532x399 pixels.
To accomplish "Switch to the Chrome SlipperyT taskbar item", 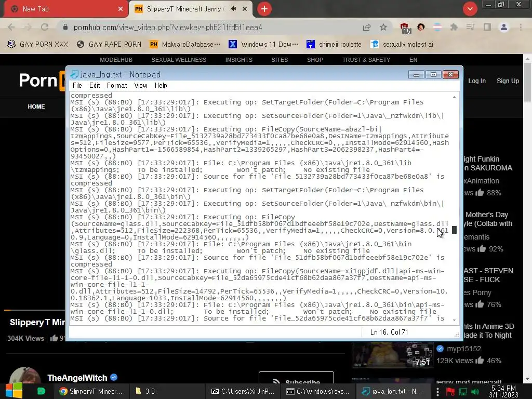I will pos(91,391).
